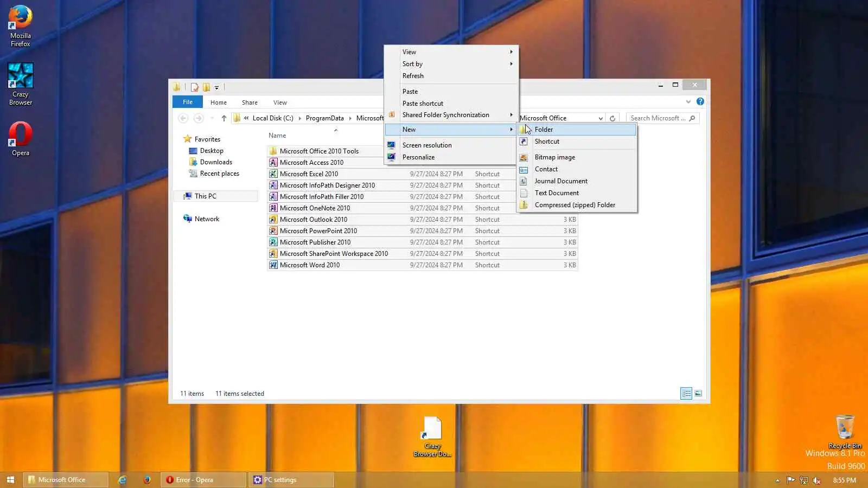Open the Mozilla Firefox desktop shortcut
Image resolution: width=868 pixels, height=488 pixels.
click(21, 26)
